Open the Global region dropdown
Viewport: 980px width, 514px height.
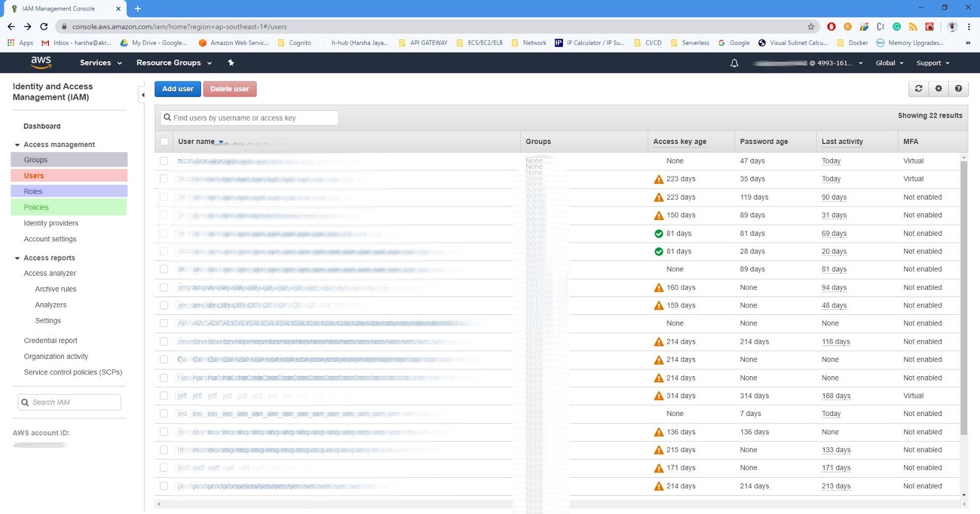889,62
